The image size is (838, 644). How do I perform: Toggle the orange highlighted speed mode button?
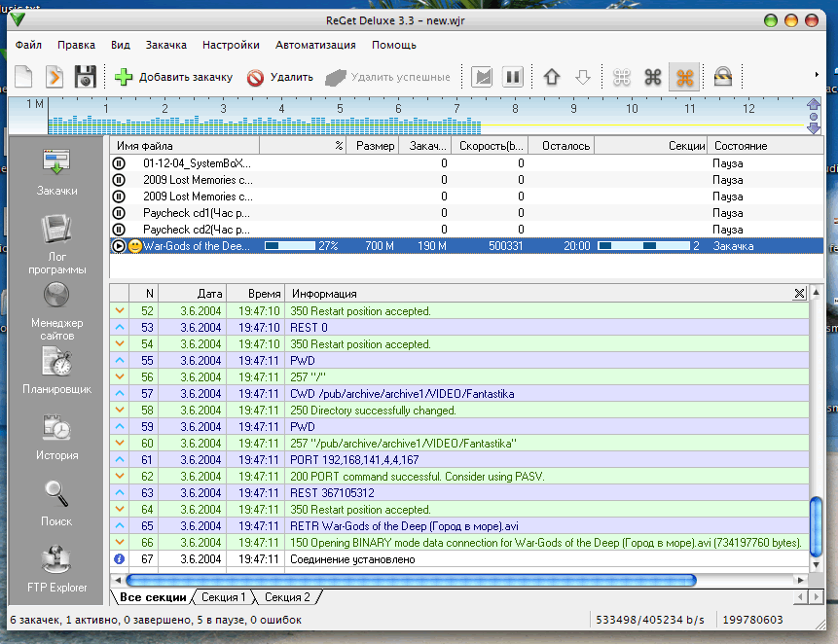(x=684, y=78)
